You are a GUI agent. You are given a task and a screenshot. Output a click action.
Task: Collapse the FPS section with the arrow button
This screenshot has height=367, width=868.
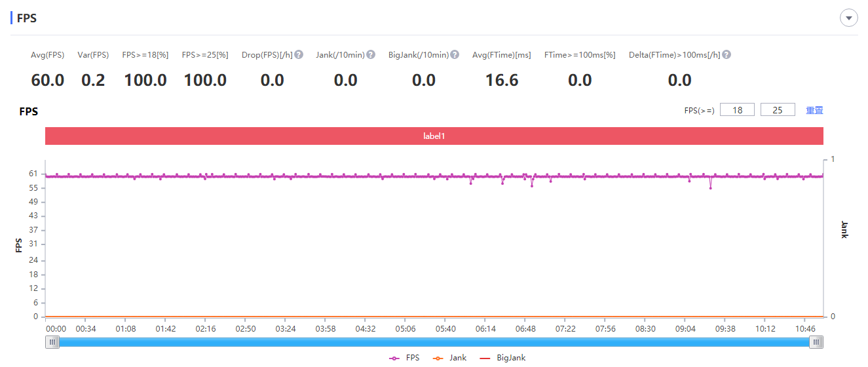849,18
